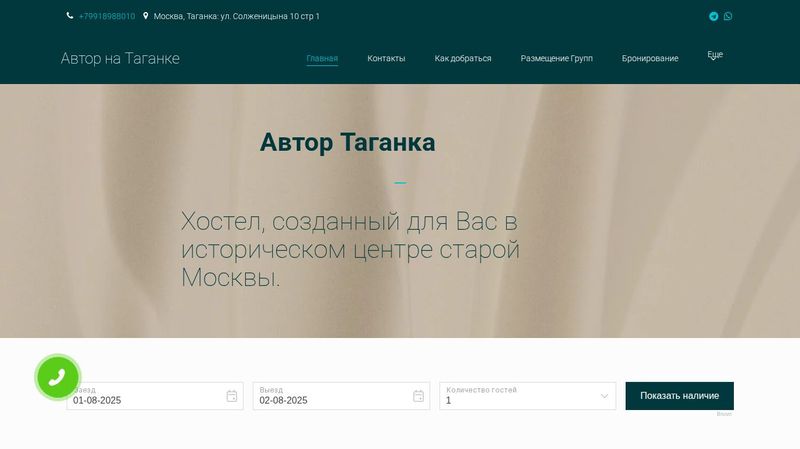Open the Telegram icon in header
Viewport: 800px width, 449px height.
(x=714, y=16)
